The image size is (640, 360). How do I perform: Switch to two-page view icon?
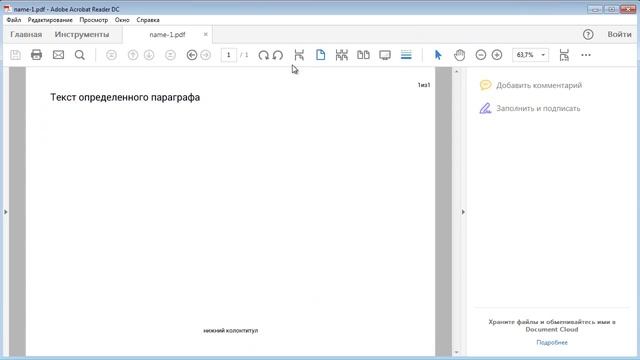[363, 55]
